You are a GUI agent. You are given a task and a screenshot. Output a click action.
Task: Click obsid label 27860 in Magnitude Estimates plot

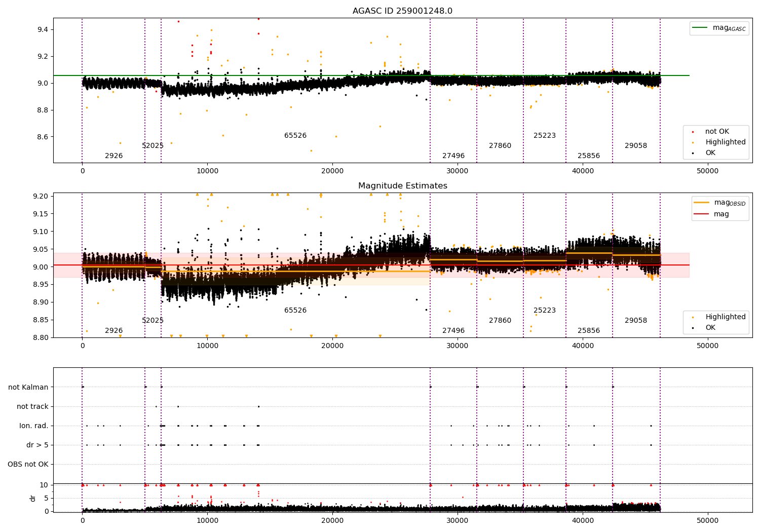(500, 321)
